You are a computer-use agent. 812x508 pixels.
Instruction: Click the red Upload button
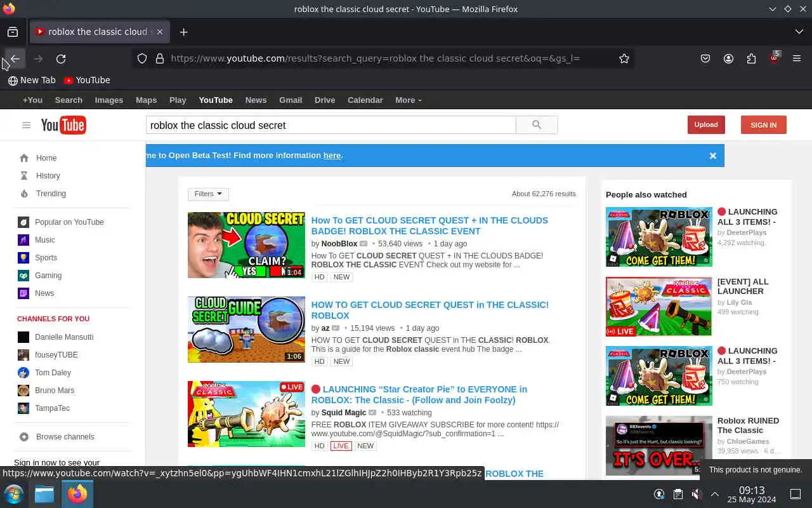(706, 125)
